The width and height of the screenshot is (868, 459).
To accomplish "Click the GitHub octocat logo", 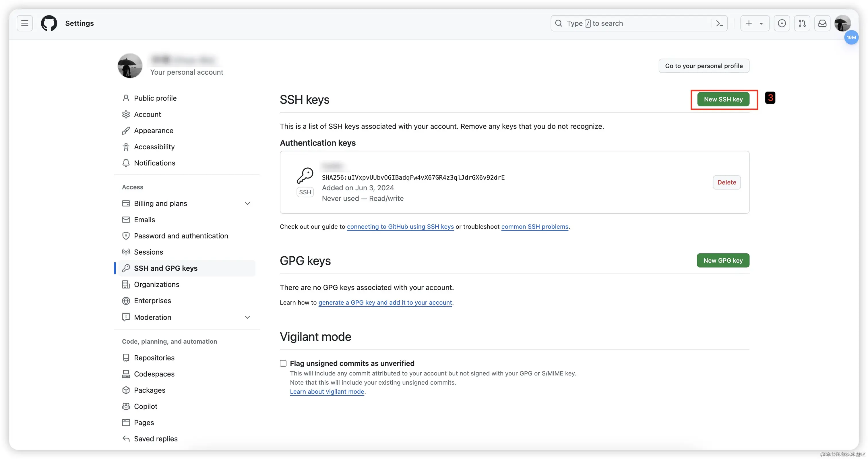I will (49, 23).
